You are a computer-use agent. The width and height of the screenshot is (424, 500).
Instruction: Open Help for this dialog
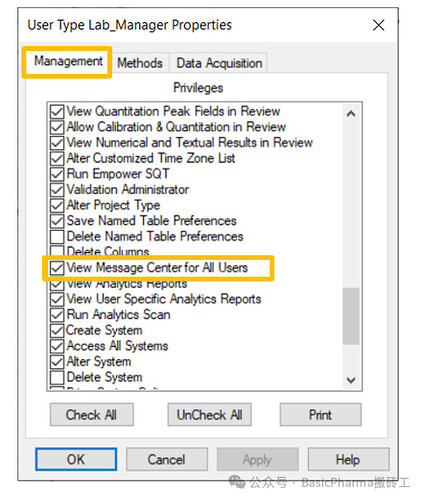[348, 459]
